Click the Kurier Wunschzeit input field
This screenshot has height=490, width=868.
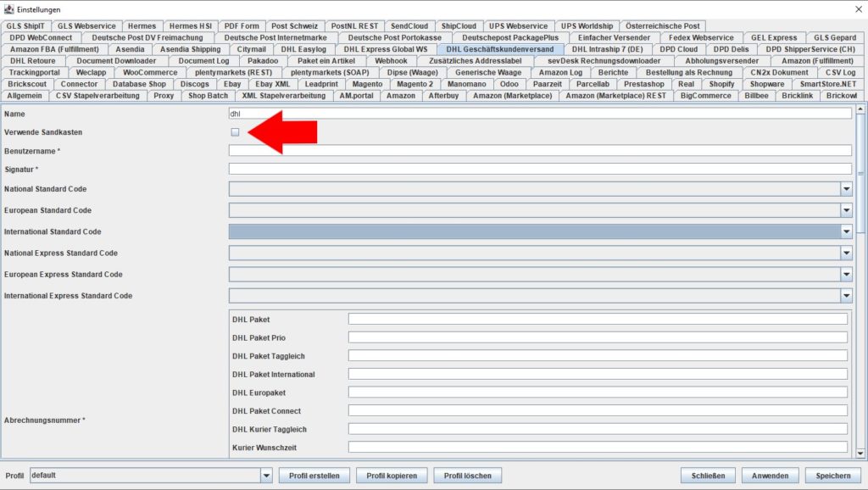coord(598,447)
